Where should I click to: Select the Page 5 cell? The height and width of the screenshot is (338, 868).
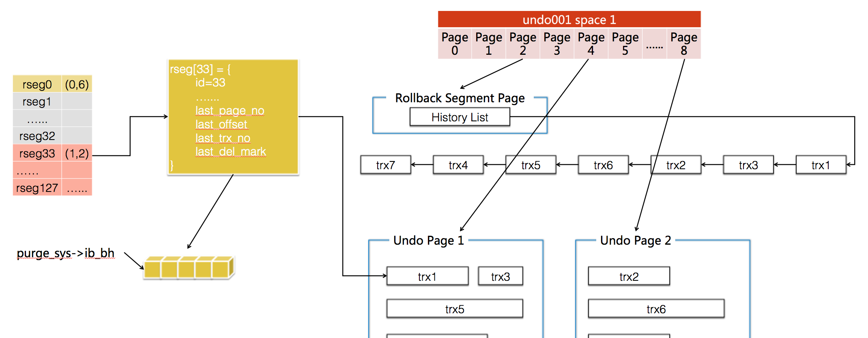625,44
